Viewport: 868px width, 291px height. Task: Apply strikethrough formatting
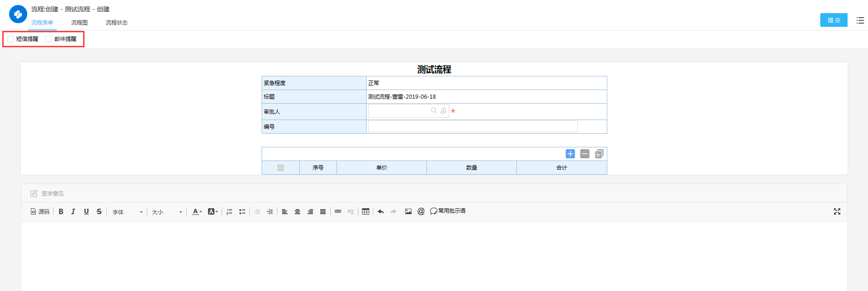click(99, 211)
